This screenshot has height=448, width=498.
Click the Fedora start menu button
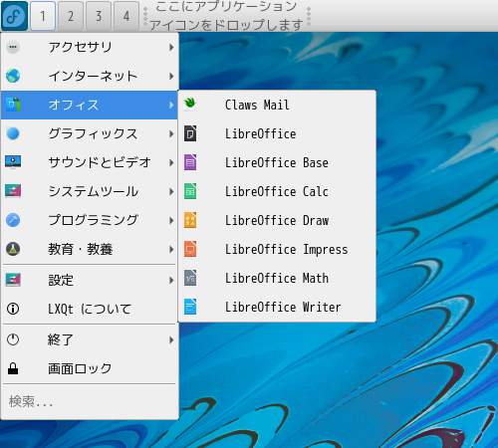(14, 16)
